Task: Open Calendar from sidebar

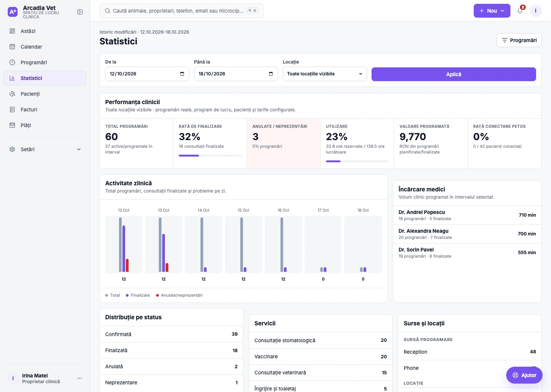Action: [x=45, y=47]
